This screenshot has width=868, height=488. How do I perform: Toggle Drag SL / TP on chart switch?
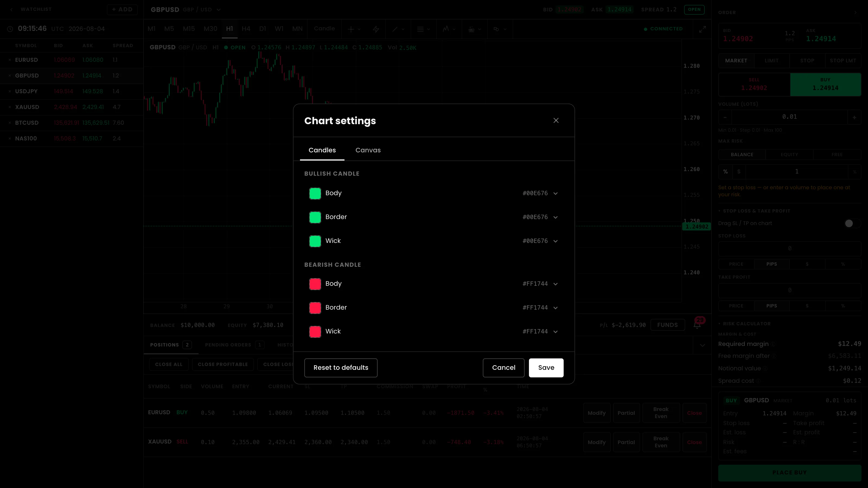coord(852,223)
